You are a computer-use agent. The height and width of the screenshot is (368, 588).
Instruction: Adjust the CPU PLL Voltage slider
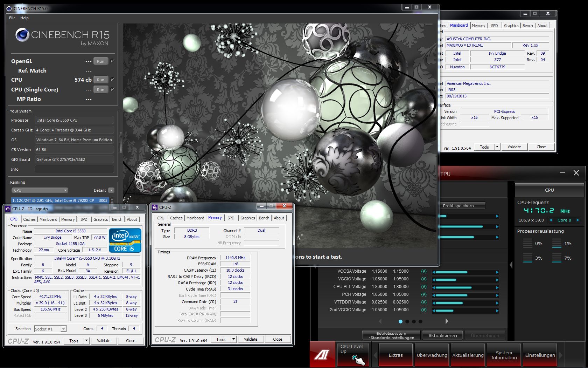(465, 287)
